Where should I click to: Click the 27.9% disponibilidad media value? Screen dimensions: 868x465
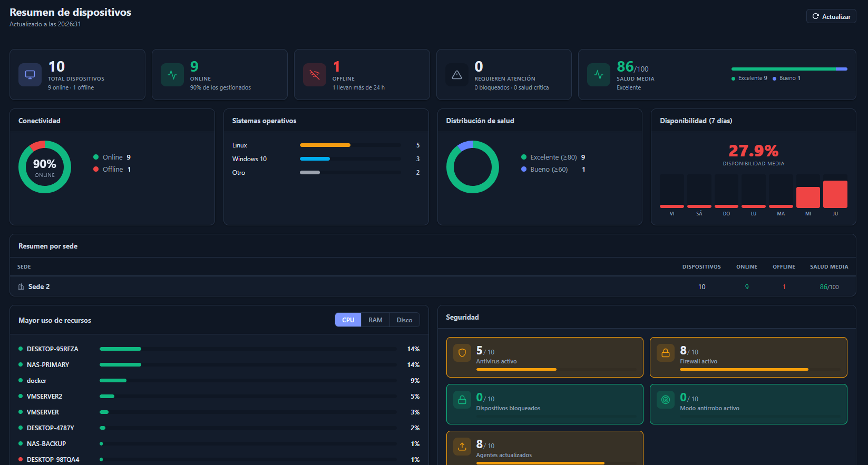753,151
